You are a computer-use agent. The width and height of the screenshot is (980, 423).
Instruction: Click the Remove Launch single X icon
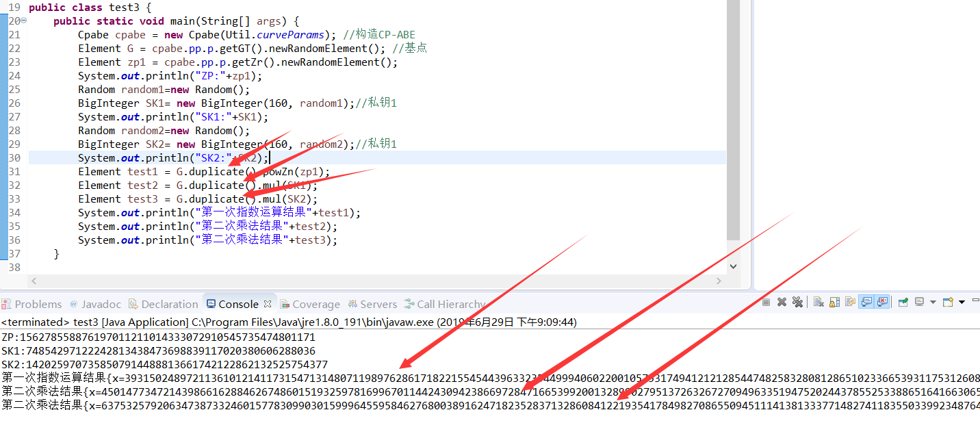click(782, 302)
